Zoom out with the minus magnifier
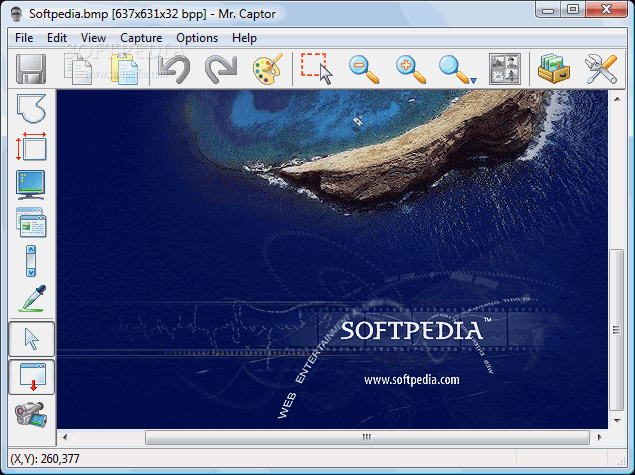The height and width of the screenshot is (475, 635). coord(364,70)
